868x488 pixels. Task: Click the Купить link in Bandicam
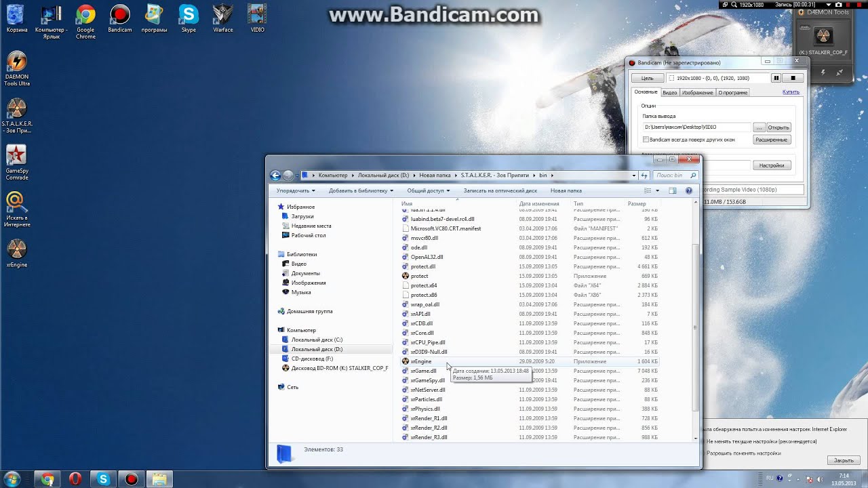(x=791, y=92)
